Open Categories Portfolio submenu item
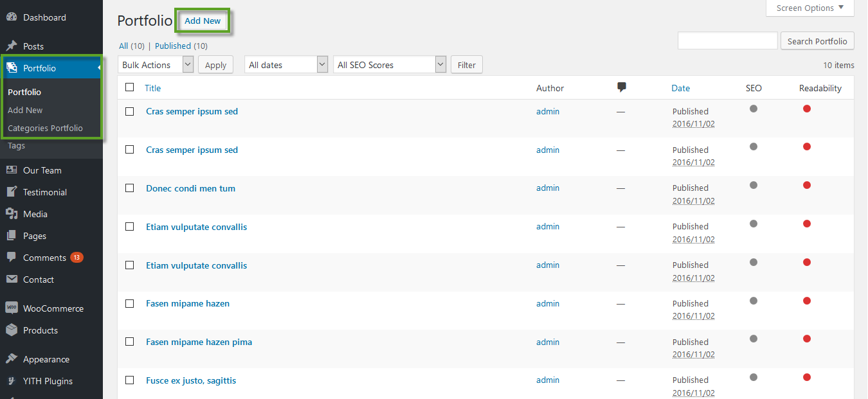Viewport: 868px width, 399px height. (x=45, y=128)
